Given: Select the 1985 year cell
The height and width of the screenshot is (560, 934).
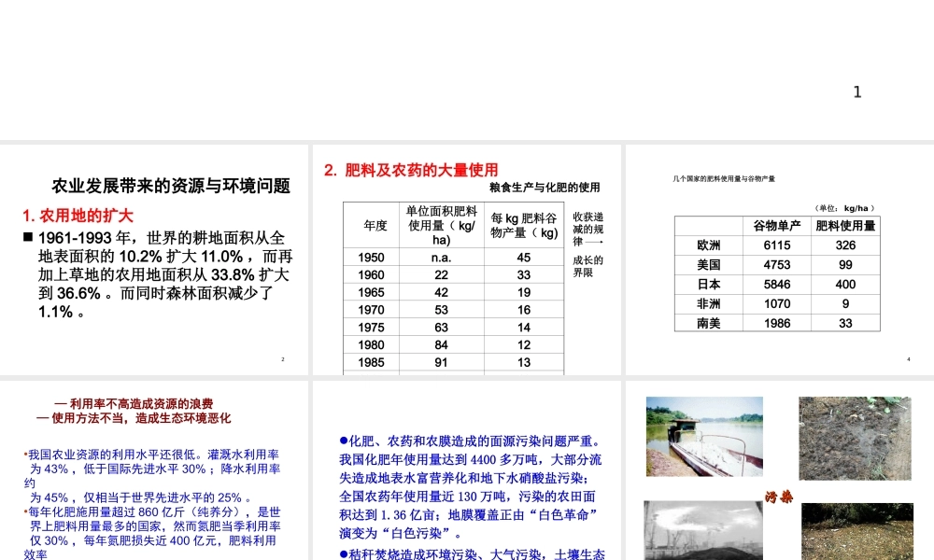Looking at the screenshot, I should tap(371, 362).
